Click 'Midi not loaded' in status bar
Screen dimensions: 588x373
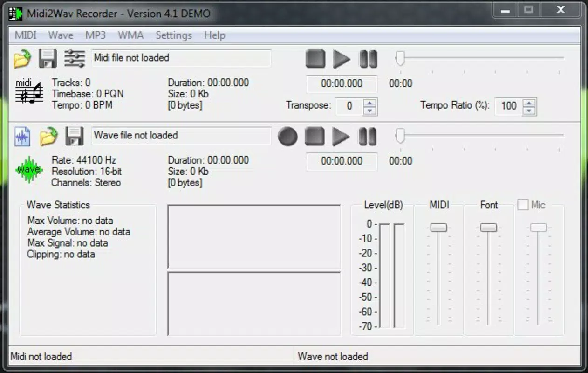pos(41,357)
